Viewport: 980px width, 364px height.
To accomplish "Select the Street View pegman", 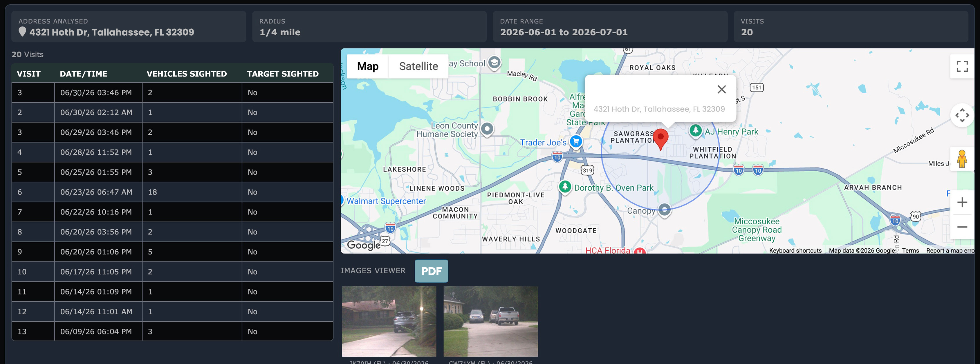I will (x=962, y=159).
